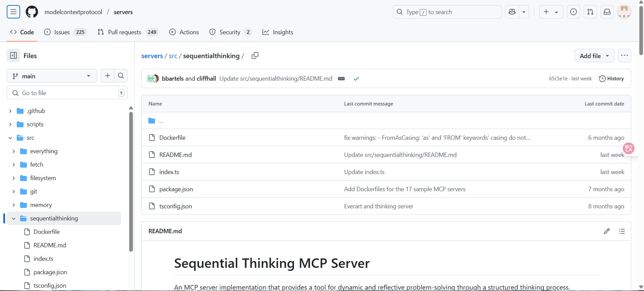Switch to the Actions tab
644x291 pixels.
pos(184,32)
